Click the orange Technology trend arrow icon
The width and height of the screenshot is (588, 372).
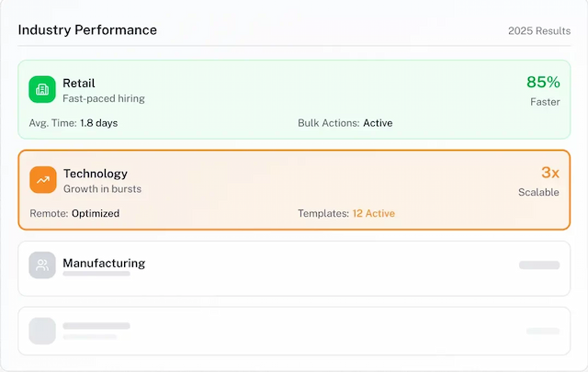(42, 179)
